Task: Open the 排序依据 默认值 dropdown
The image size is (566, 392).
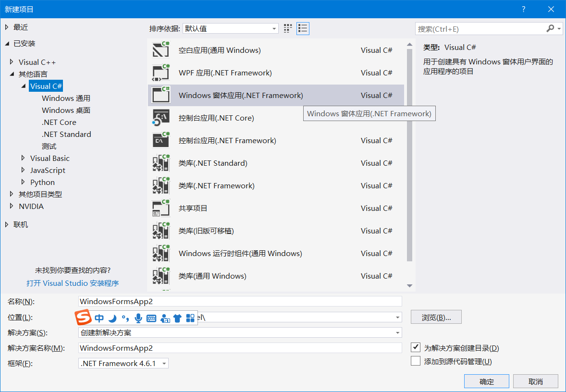Action: (x=230, y=28)
